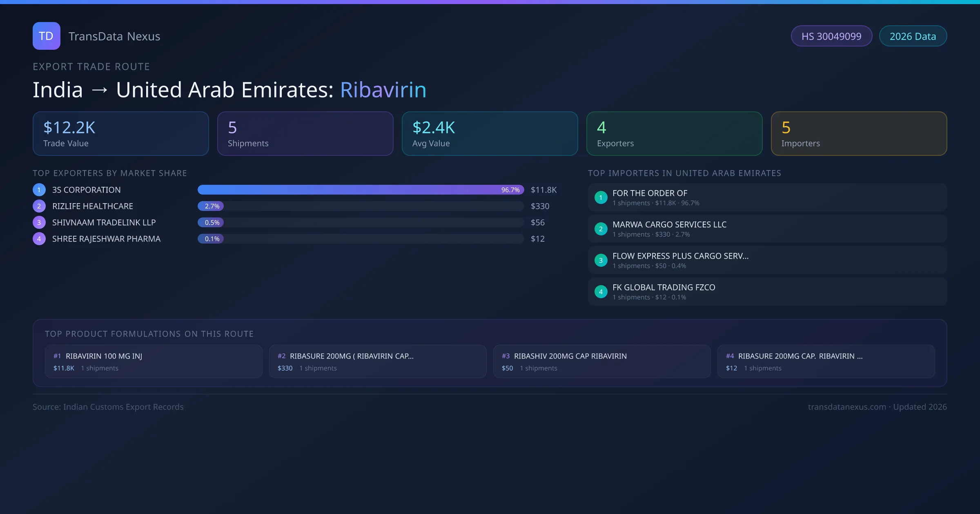
Task: Click rank 4 badge beside SHREE RAJESHWAR PHARMA
Action: (x=39, y=239)
